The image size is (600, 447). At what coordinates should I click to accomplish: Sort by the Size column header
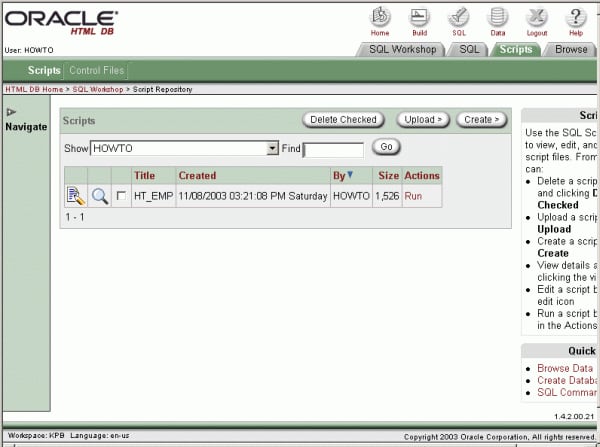point(388,176)
